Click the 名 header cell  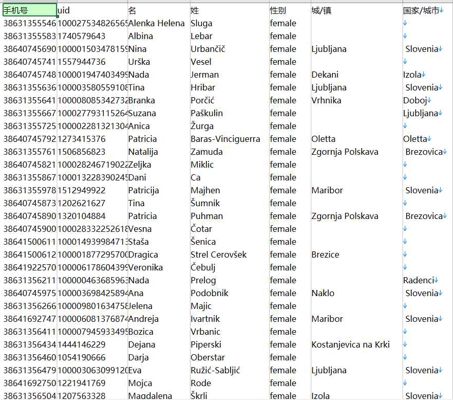159,10
